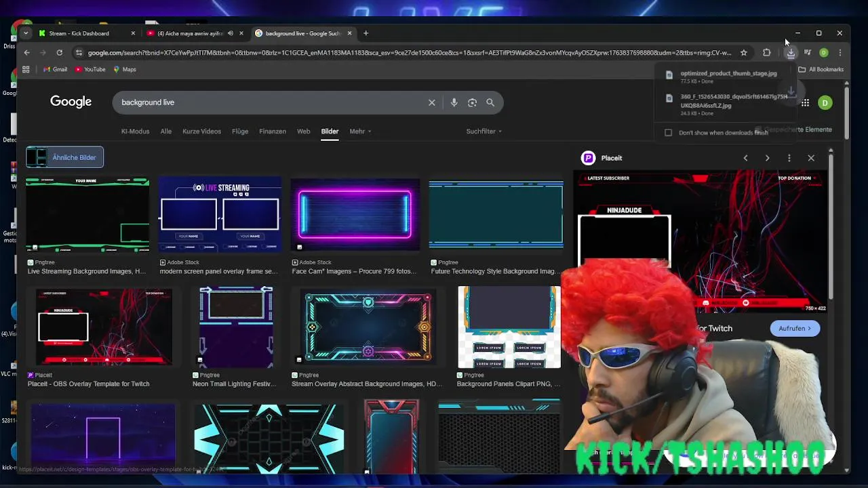Start voice search with the microphone
The height and width of the screenshot is (488, 868).
[454, 102]
